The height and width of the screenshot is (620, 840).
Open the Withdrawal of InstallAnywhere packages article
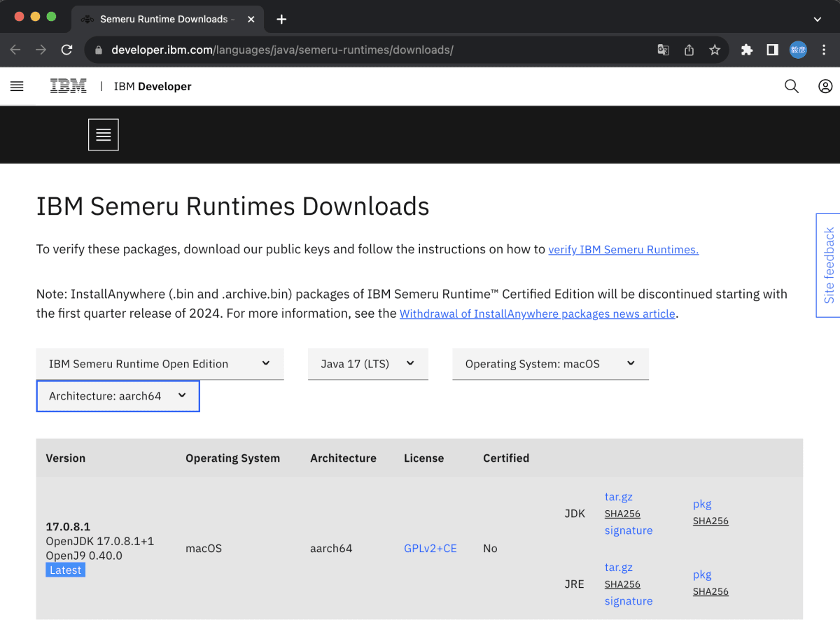537,313
